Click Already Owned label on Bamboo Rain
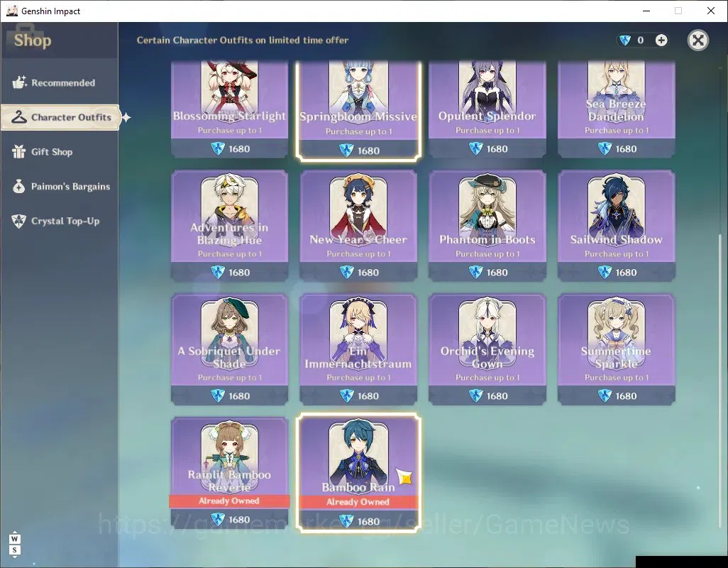 pyautogui.click(x=358, y=502)
